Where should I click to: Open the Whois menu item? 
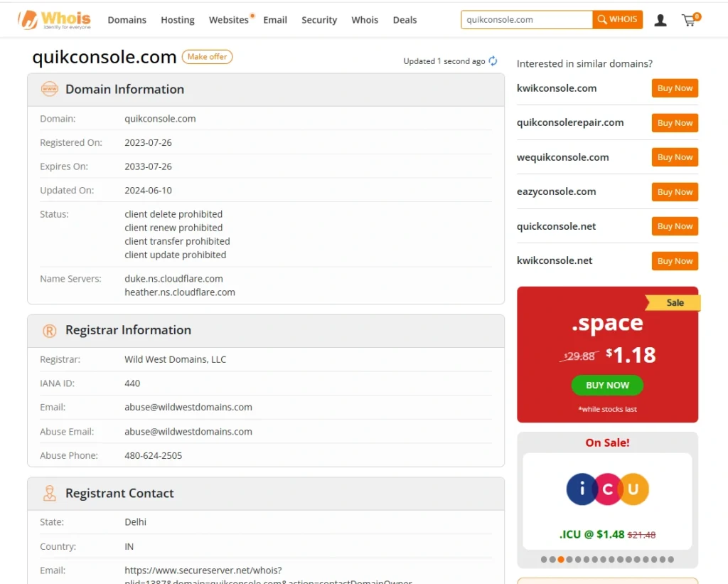coord(365,20)
